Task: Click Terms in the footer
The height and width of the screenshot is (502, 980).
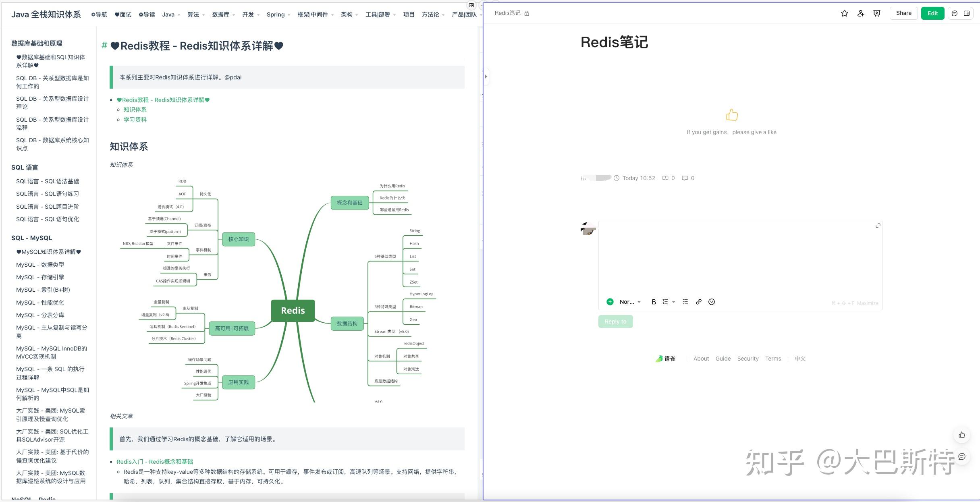Action: (773, 359)
